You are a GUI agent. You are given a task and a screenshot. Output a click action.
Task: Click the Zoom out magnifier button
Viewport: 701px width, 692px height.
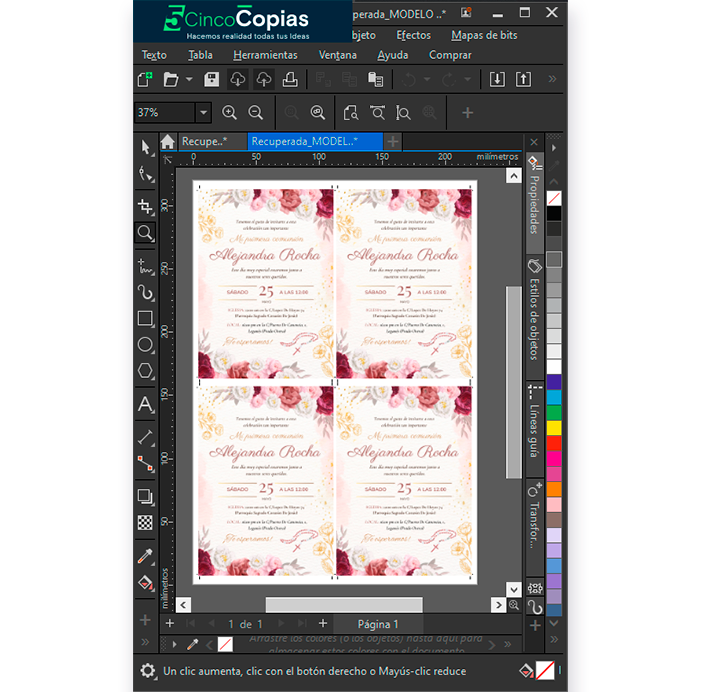click(256, 113)
